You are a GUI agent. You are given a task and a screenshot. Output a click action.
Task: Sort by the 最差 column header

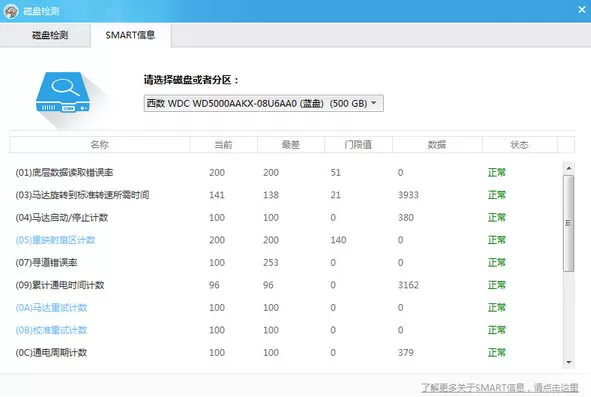[x=291, y=145]
